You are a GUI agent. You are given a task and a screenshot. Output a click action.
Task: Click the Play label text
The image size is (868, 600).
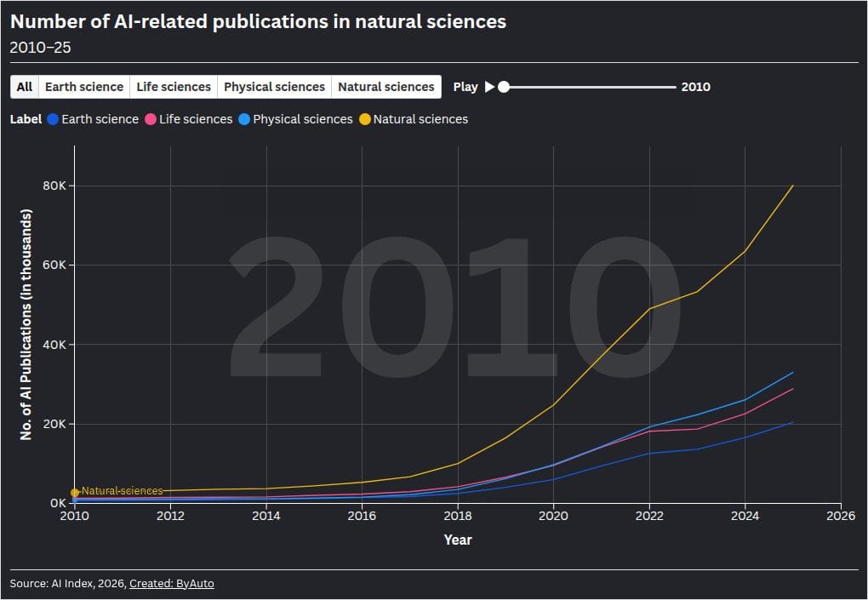[x=465, y=87]
